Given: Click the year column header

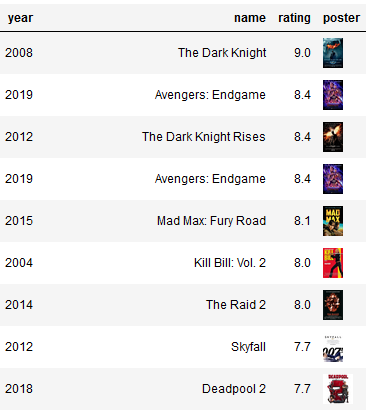Looking at the screenshot, I should click(20, 18).
